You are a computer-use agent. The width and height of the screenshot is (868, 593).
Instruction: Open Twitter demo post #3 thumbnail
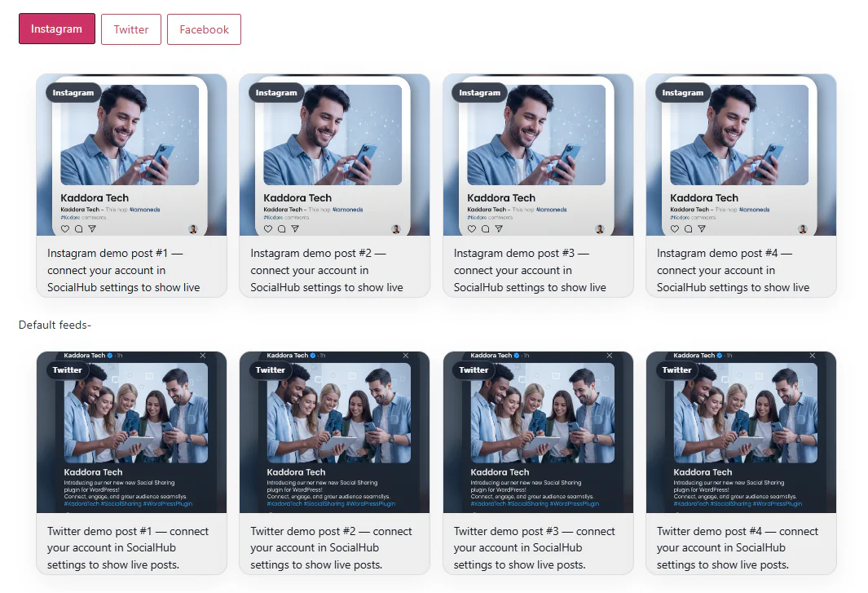click(x=538, y=432)
